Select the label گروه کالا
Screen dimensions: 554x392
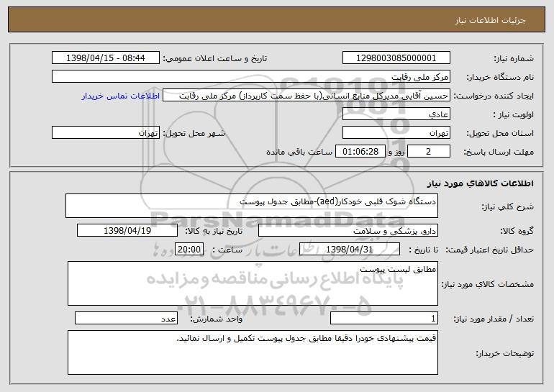pos(517,231)
